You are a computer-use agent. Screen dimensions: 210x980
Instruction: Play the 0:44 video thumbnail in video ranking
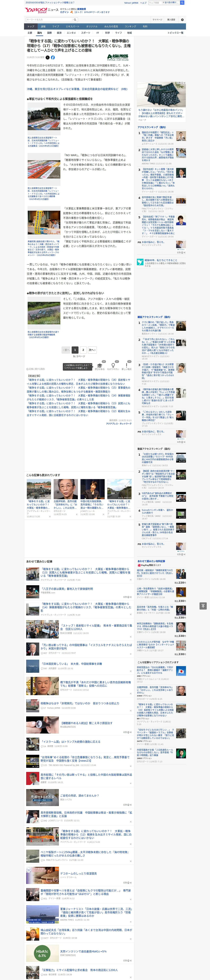point(181,457)
